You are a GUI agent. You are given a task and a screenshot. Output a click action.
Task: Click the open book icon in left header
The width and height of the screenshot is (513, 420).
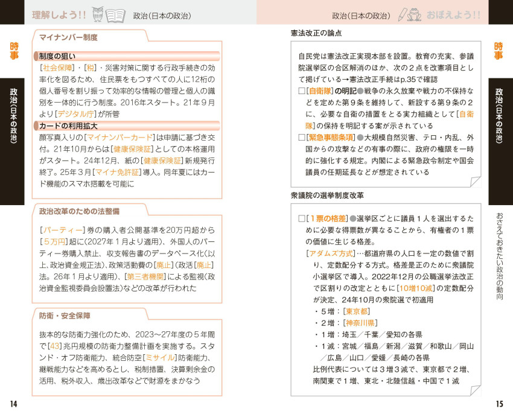tap(115, 16)
